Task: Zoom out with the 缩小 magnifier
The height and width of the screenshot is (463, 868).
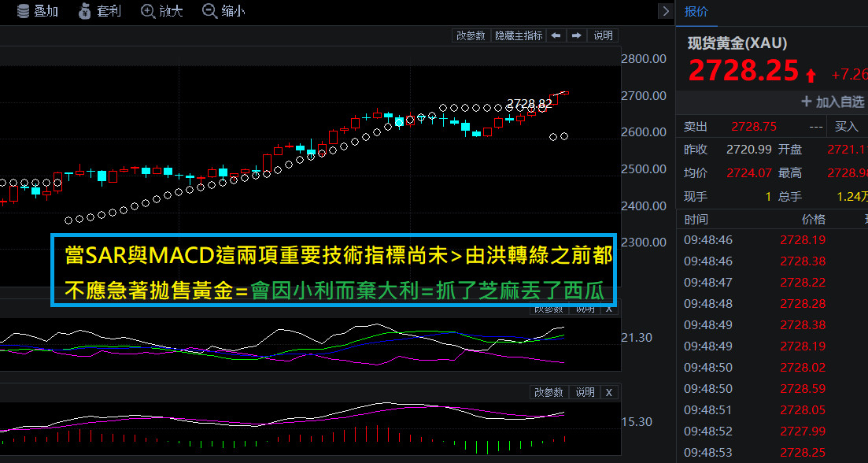Action: (210, 11)
